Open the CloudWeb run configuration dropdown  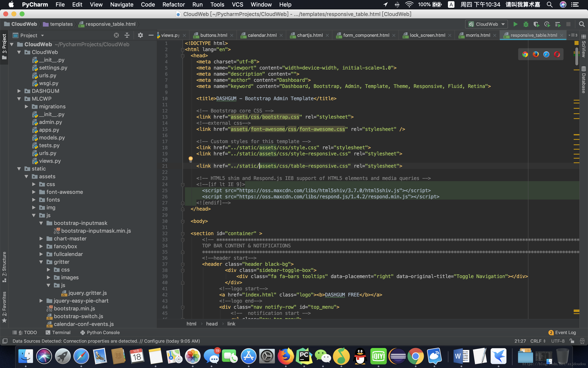487,24
